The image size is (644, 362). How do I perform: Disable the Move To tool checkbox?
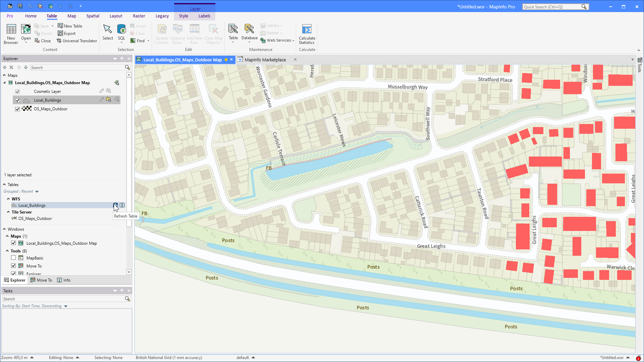click(x=13, y=265)
